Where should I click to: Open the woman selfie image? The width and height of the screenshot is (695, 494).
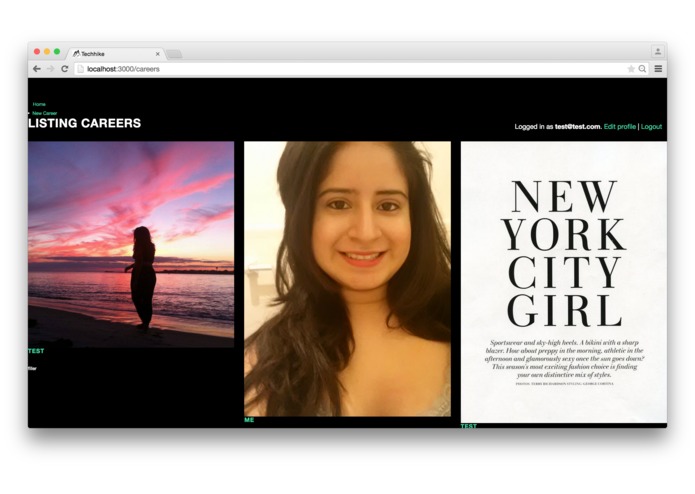click(x=348, y=279)
